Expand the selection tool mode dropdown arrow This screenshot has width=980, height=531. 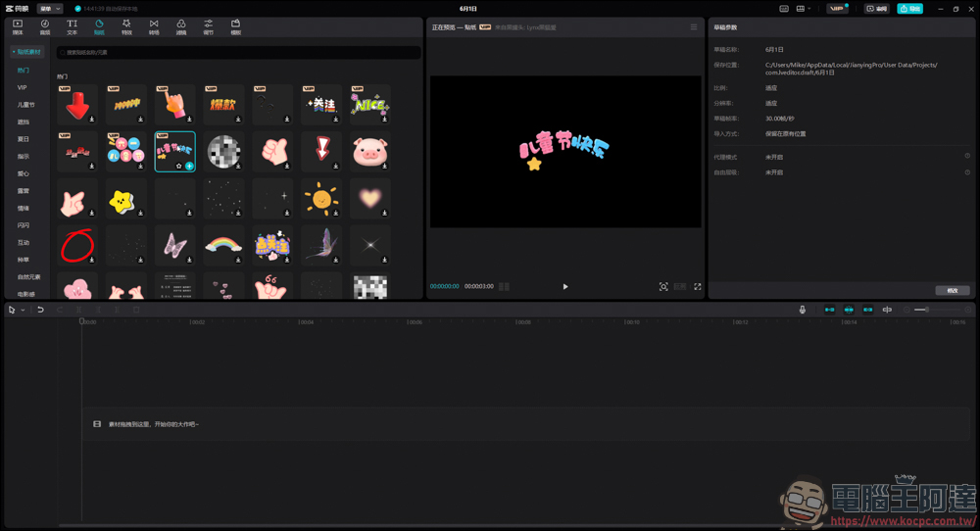[23, 310]
